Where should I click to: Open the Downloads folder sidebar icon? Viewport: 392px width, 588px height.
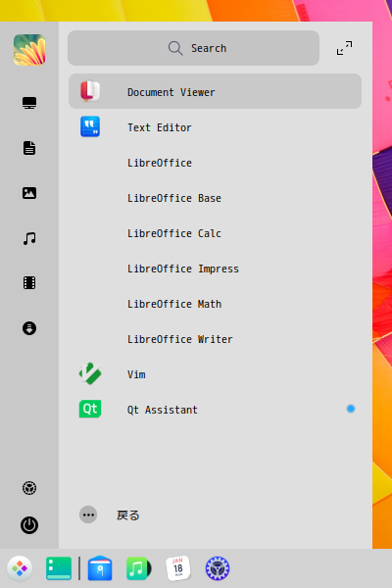point(29,328)
